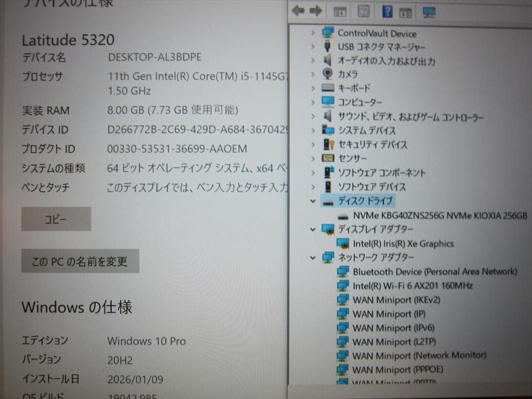Image resolution: width=532 pixels, height=399 pixels.
Task: Click the Bluetooth Device network icon
Action: point(343,271)
